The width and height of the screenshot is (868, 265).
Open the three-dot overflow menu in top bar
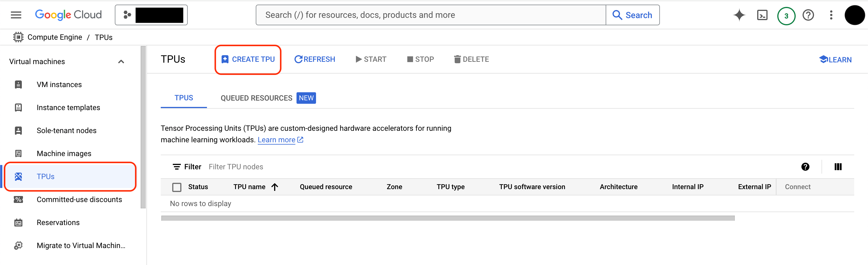831,15
